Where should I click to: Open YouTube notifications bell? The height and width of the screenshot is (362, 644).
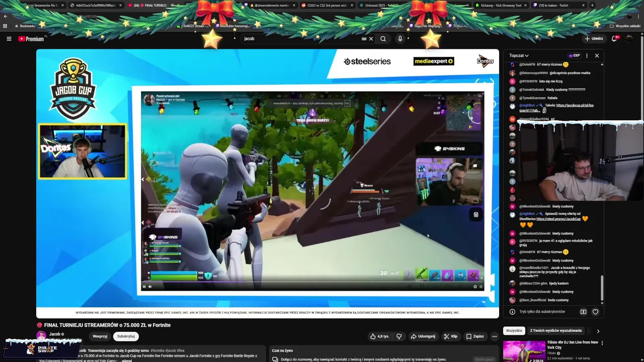pos(615,39)
